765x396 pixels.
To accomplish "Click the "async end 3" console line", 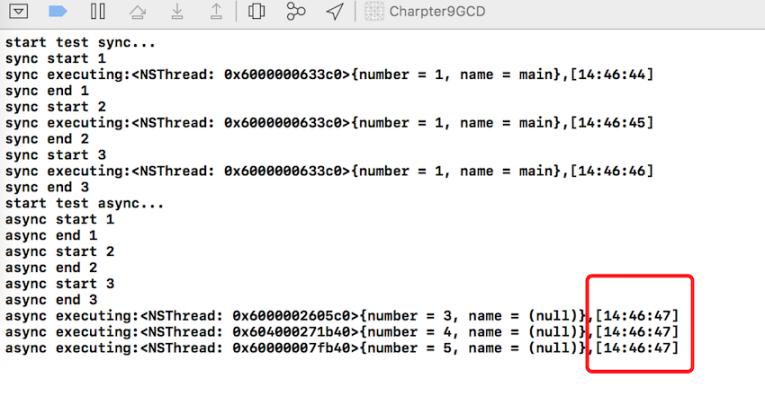I will [x=51, y=299].
